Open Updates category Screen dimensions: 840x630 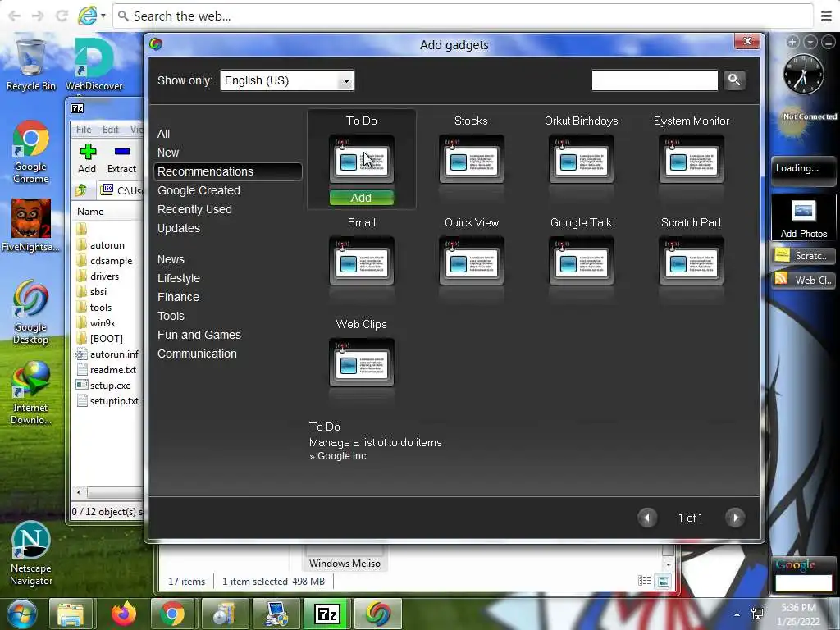click(179, 228)
